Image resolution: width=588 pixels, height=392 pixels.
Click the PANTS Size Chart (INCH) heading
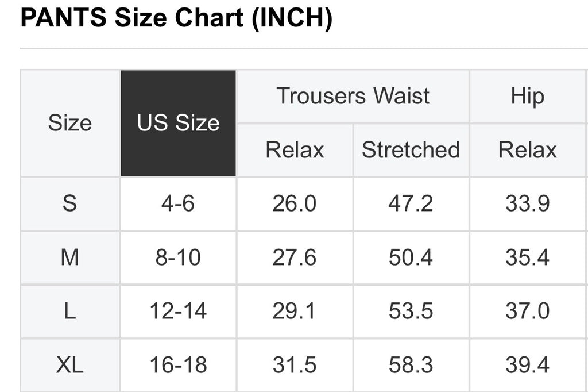[x=176, y=18]
